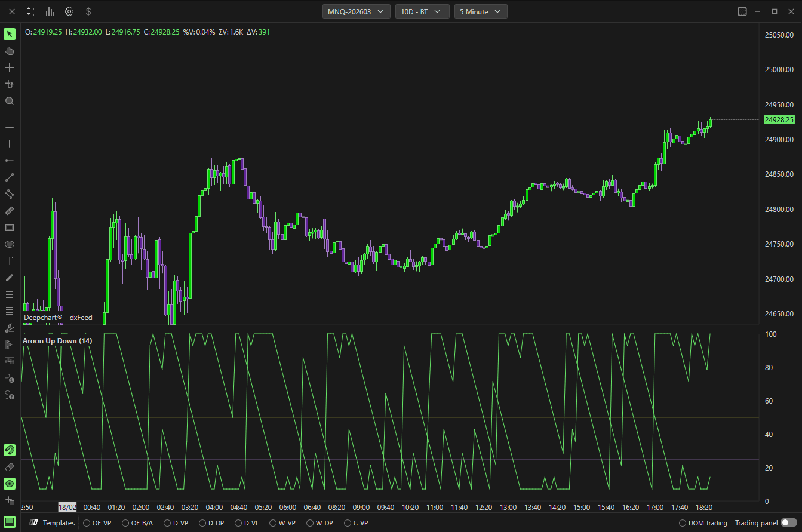The image size is (802, 532).
Task: Choose the rectangle drawing tool
Action: [10, 227]
